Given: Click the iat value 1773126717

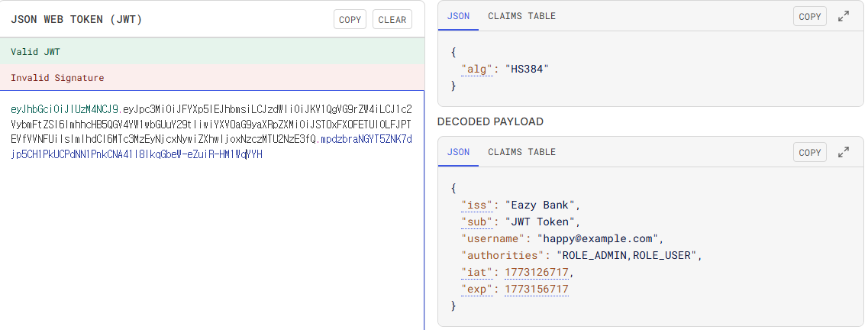Looking at the screenshot, I should pos(537,273).
